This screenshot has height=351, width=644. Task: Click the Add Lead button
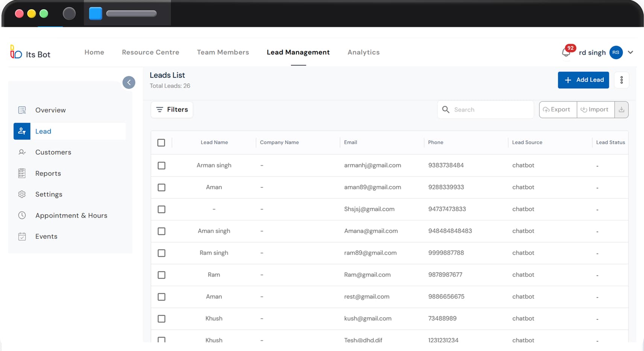[583, 80]
